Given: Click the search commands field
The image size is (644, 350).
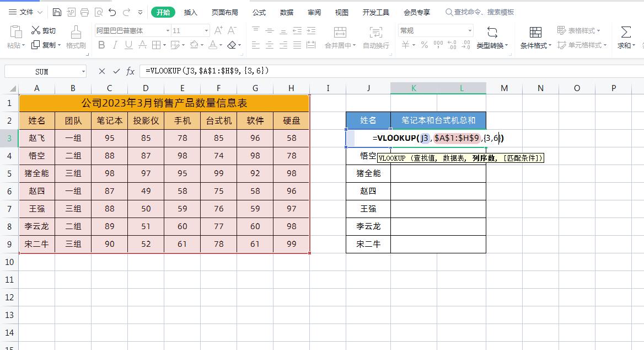Looking at the screenshot, I should pyautogui.click(x=480, y=12).
